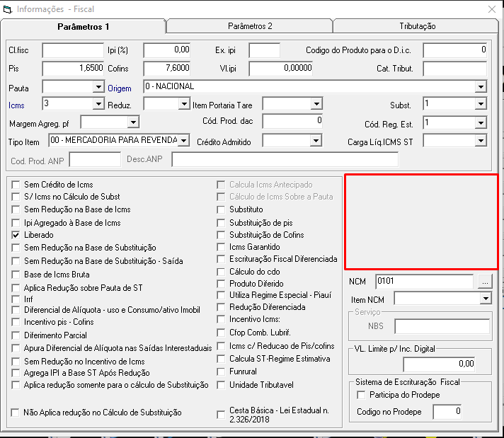Click the Cl.fisc input field

tap(73, 50)
